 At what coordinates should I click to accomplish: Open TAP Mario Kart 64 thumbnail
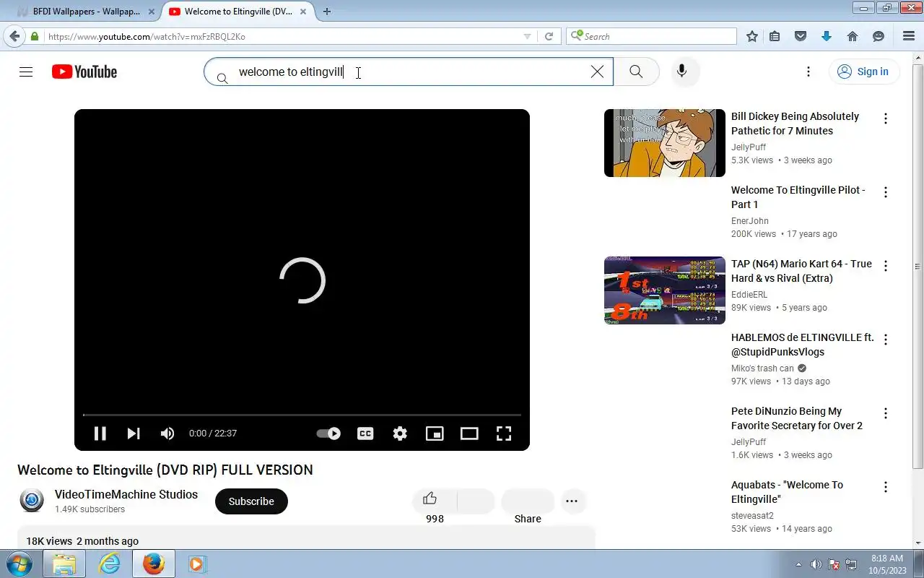coord(665,290)
